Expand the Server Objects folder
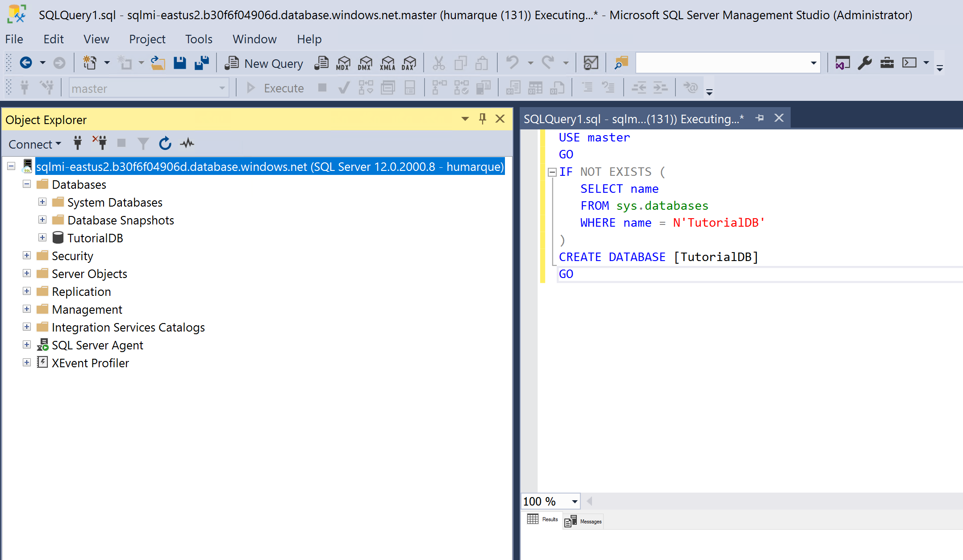Viewport: 963px width, 560px height. pyautogui.click(x=27, y=274)
